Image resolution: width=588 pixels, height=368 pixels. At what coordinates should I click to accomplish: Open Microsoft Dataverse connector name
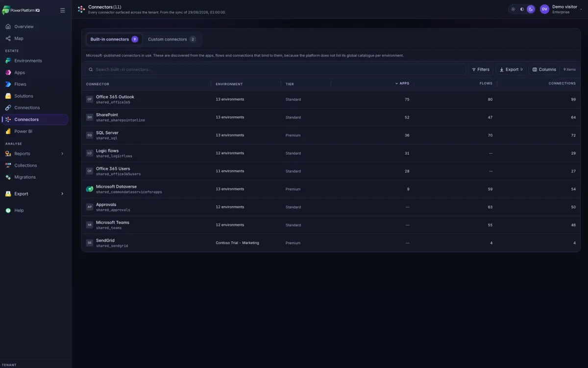pyautogui.click(x=116, y=186)
